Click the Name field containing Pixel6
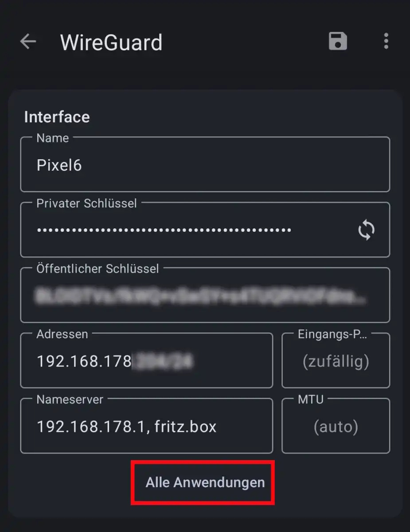 click(205, 165)
